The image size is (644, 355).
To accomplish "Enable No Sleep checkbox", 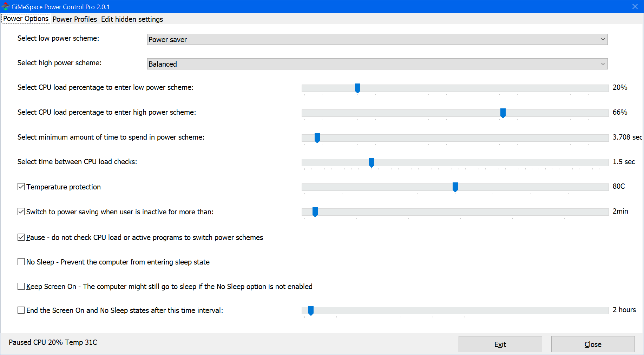I will pyautogui.click(x=21, y=262).
